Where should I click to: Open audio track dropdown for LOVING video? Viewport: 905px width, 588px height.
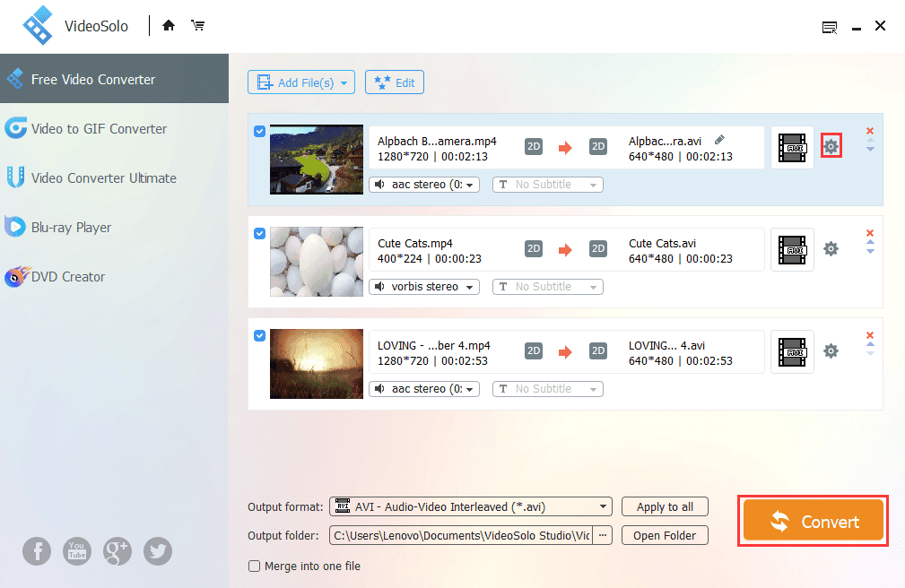424,389
